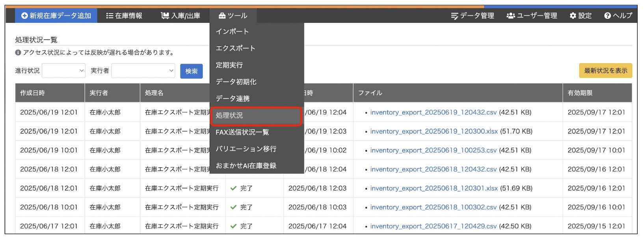644x241 pixels.
Task: Click the checkmark icon in the 2025/06/18 12:03 row
Action: click(233, 188)
